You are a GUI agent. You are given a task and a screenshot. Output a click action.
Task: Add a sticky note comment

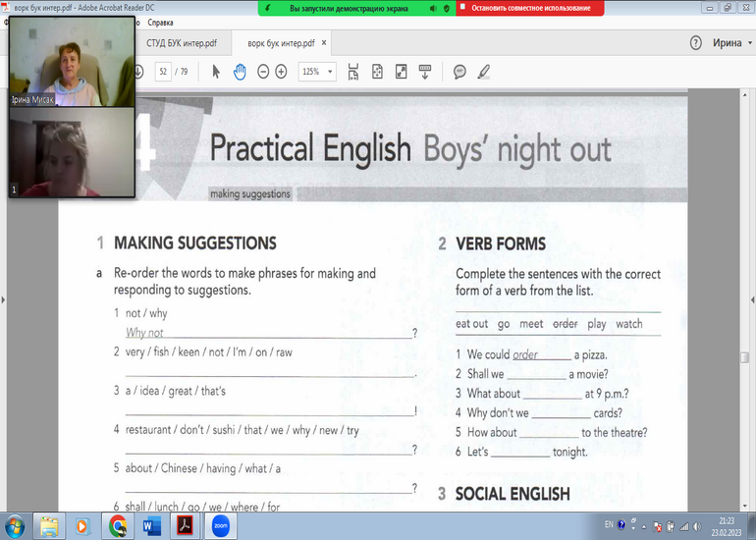pos(459,72)
